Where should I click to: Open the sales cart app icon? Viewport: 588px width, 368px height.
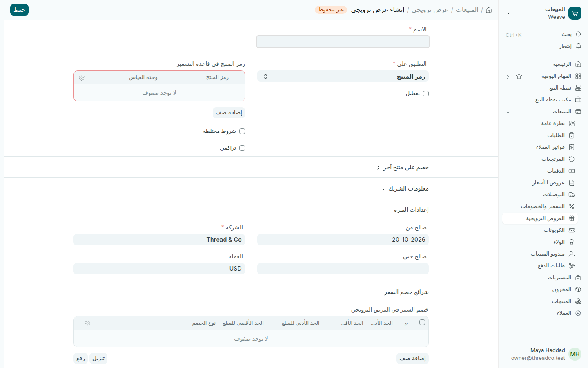[x=575, y=13]
